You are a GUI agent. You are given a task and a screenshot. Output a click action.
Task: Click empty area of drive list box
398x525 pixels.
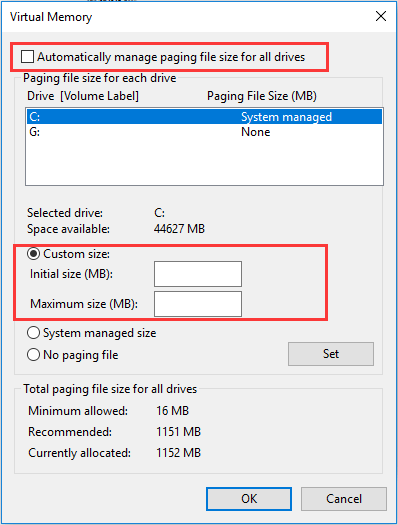204,162
